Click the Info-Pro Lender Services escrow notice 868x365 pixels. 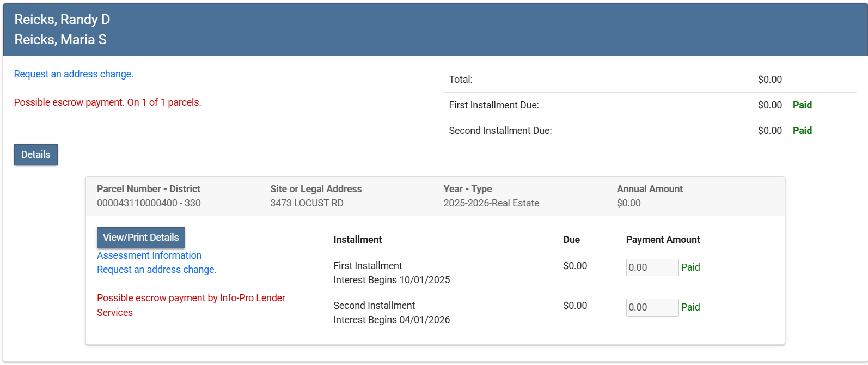tap(191, 305)
